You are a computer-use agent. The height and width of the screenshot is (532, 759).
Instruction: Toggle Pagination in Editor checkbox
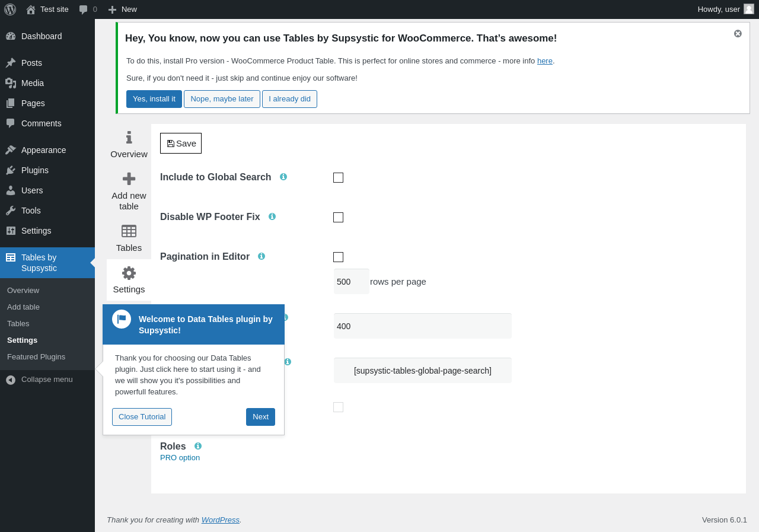(338, 257)
